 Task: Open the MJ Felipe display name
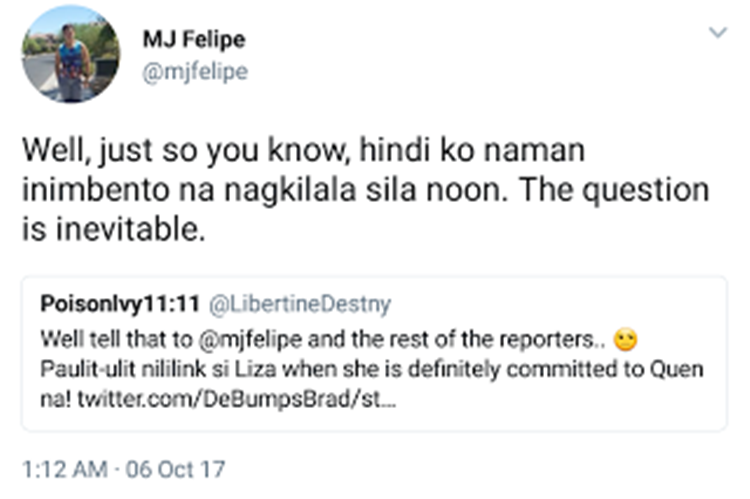(x=194, y=40)
